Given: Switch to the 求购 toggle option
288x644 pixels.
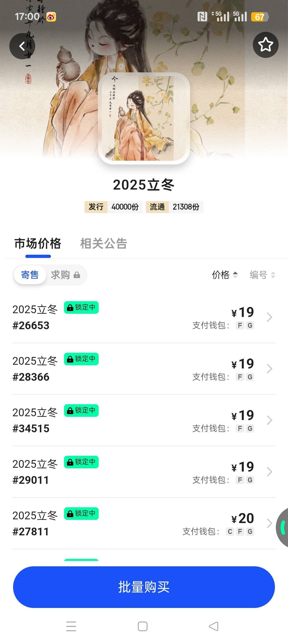Looking at the screenshot, I should coord(61,275).
